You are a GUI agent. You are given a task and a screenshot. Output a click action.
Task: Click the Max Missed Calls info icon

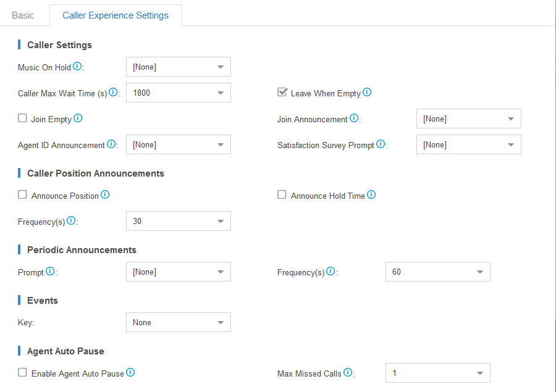[348, 372]
